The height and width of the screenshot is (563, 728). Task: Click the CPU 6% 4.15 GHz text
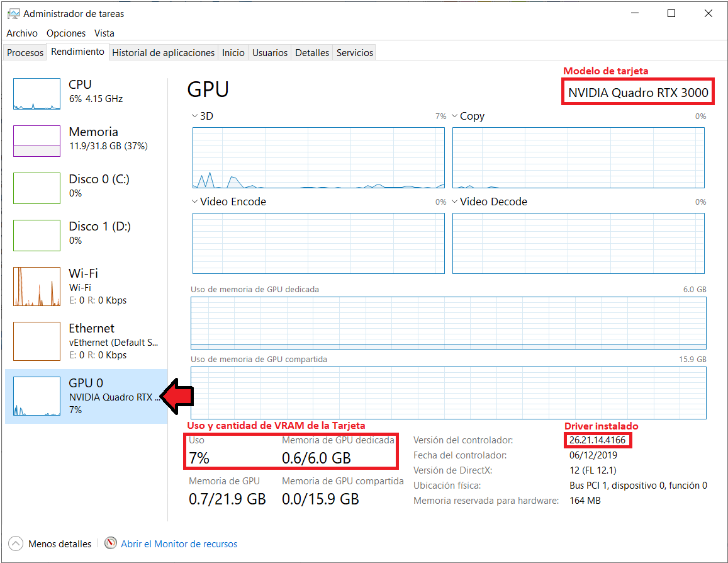96,98
